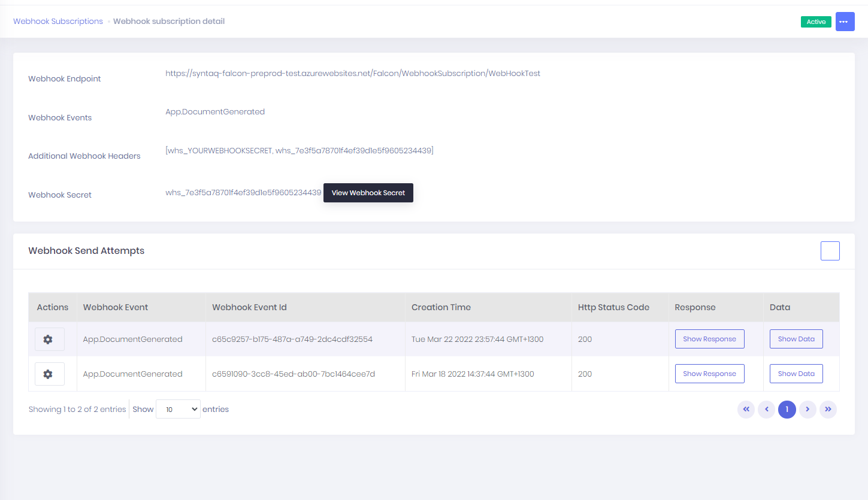Go to the first page of results
This screenshot has height=500, width=868.
(x=746, y=410)
